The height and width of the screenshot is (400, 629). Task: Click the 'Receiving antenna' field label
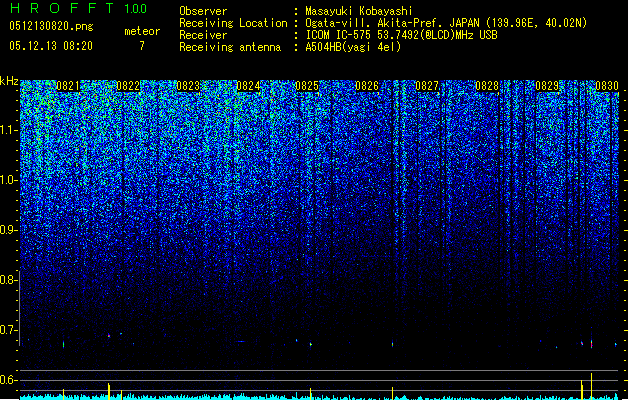[x=230, y=47]
